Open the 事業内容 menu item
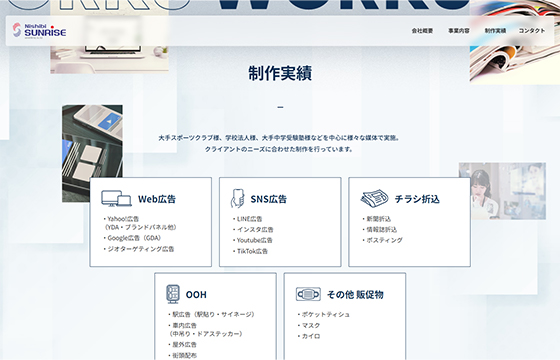 pos(459,31)
